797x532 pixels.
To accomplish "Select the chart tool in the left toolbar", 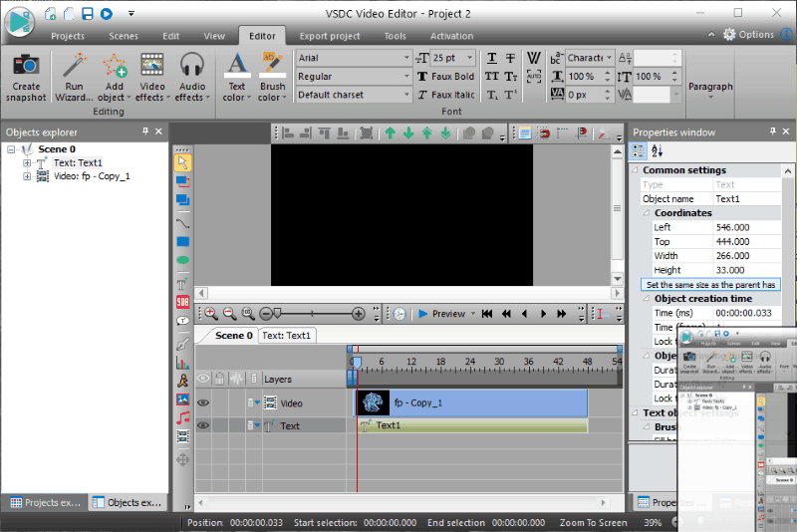I will pos(182,363).
